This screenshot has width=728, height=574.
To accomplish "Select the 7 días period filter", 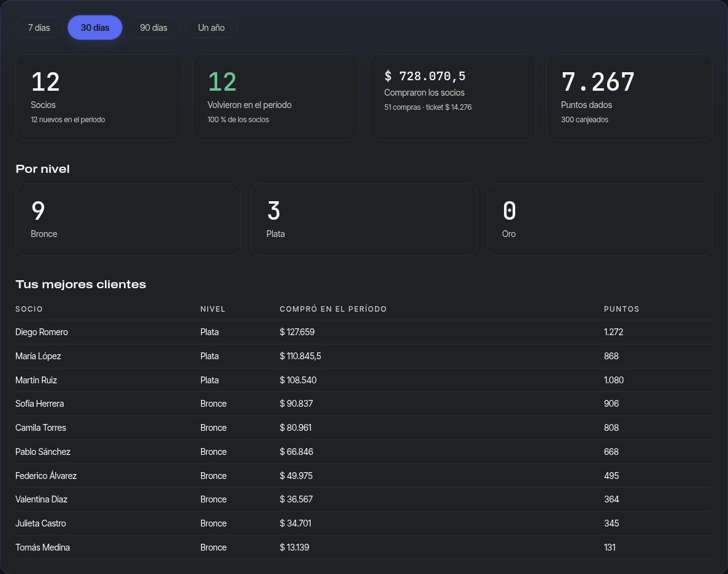I will pyautogui.click(x=39, y=28).
